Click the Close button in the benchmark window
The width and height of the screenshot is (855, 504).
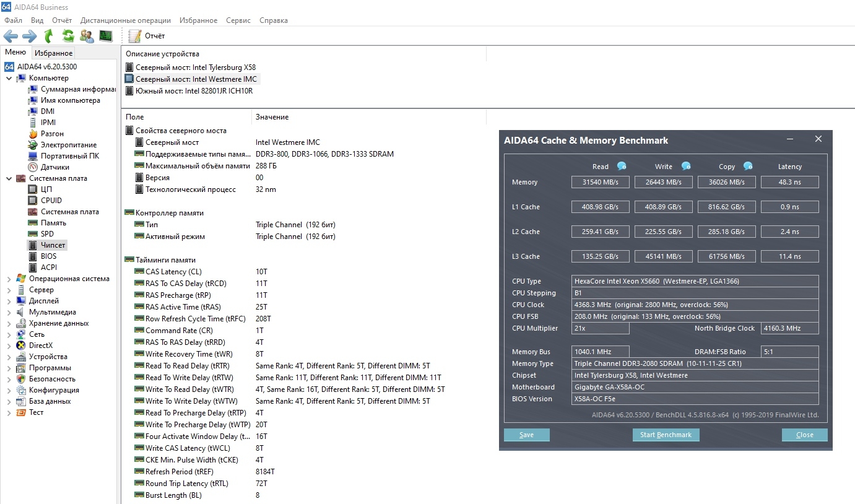tap(805, 435)
